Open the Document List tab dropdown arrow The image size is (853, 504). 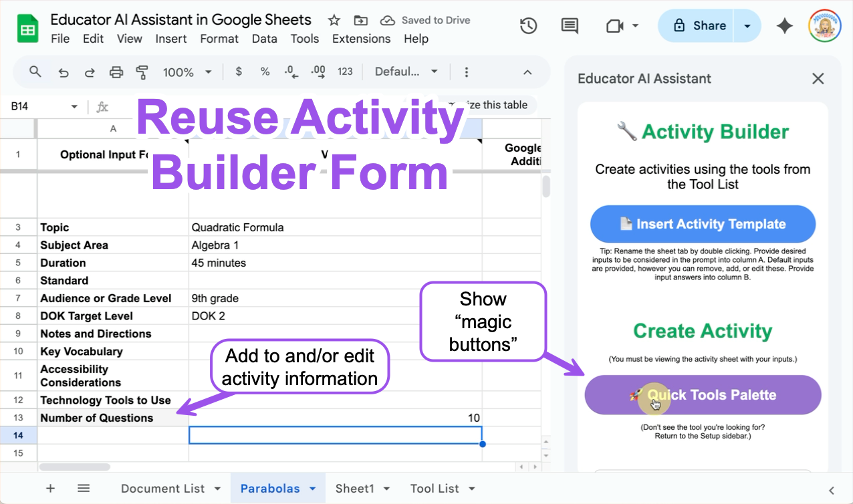tap(218, 489)
